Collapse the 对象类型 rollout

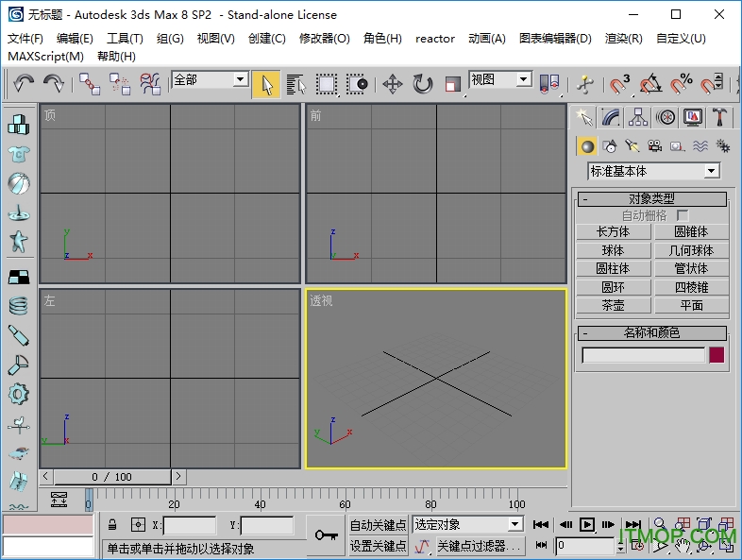(651, 199)
